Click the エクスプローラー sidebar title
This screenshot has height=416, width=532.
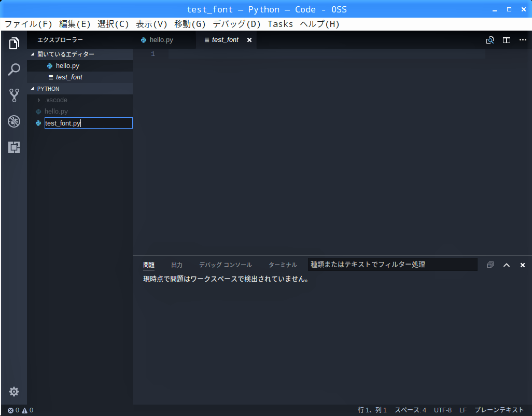point(60,40)
